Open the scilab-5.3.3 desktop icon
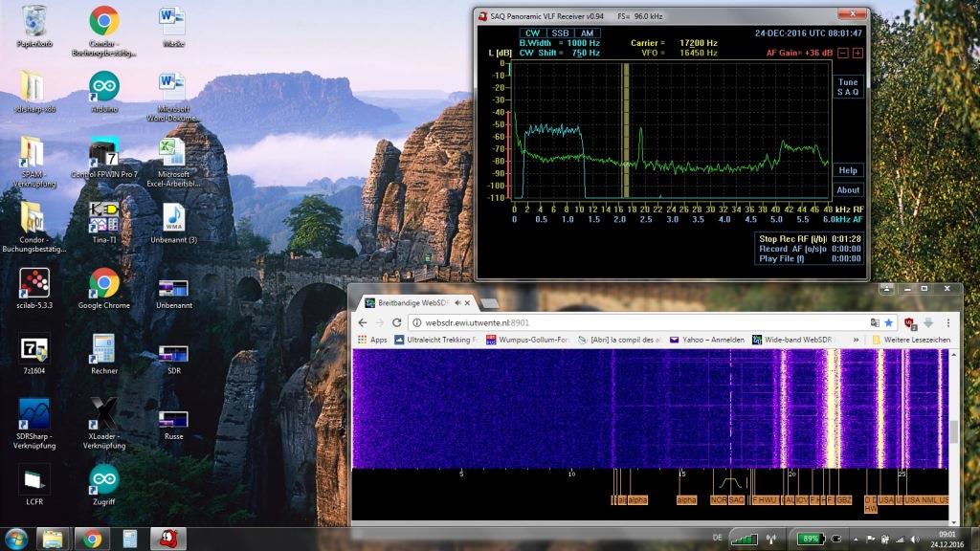Screen dimensions: 980x551 pyautogui.click(x=34, y=283)
